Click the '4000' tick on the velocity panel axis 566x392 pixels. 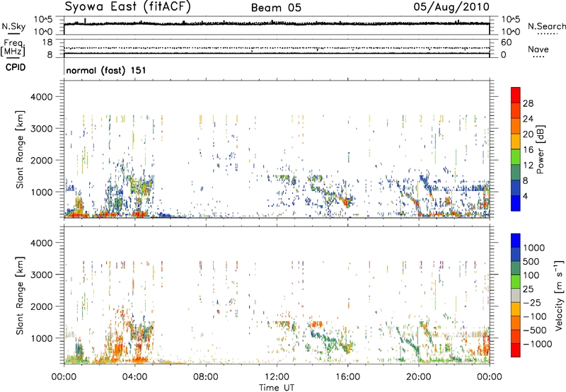pyautogui.click(x=41, y=243)
